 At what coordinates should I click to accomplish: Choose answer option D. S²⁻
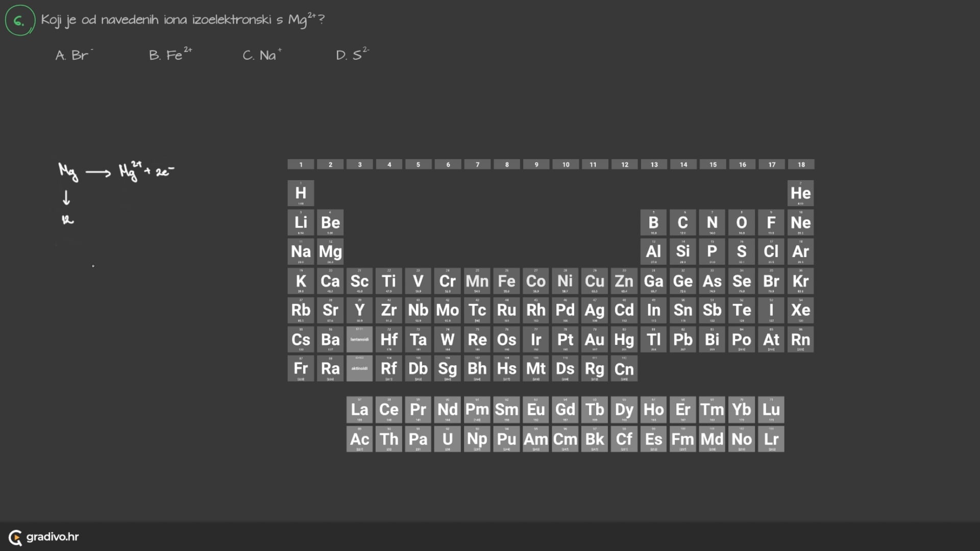[352, 54]
